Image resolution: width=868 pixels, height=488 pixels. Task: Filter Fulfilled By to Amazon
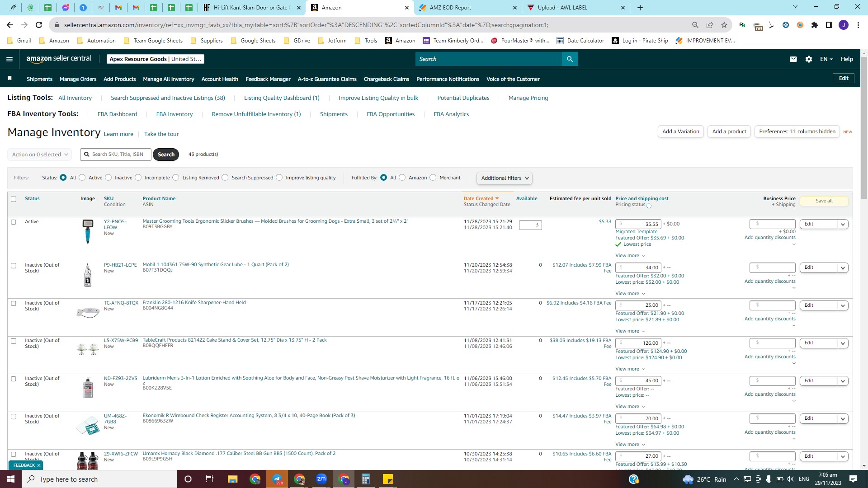coord(402,178)
